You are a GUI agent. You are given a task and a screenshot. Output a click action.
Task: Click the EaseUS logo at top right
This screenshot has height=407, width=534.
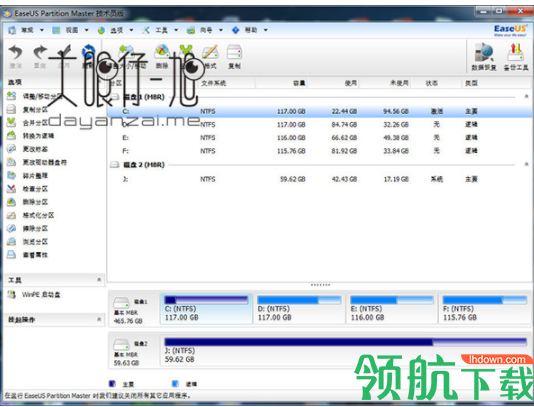(x=510, y=30)
